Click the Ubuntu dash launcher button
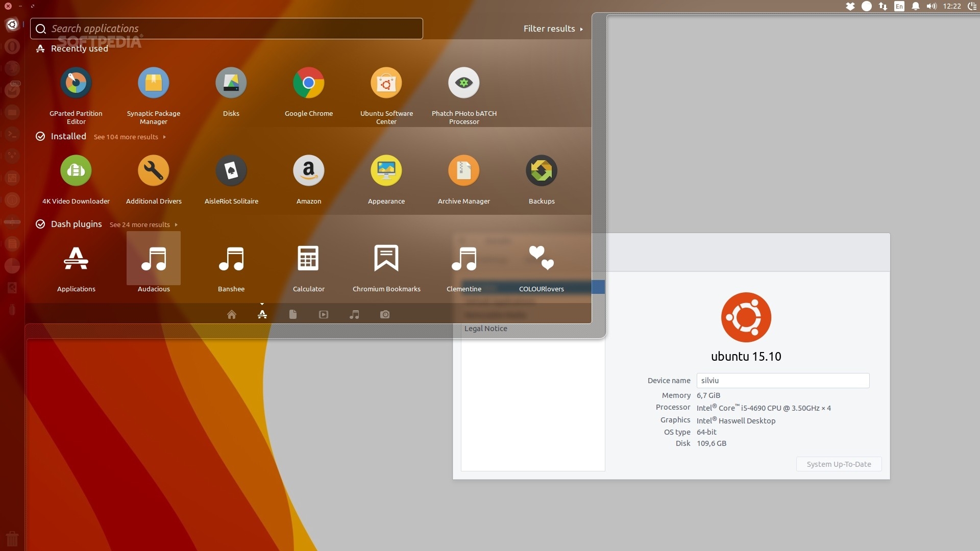 click(x=12, y=24)
